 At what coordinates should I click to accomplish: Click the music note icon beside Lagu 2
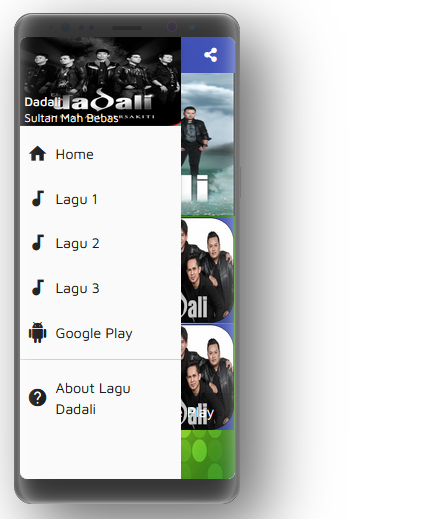coord(38,243)
